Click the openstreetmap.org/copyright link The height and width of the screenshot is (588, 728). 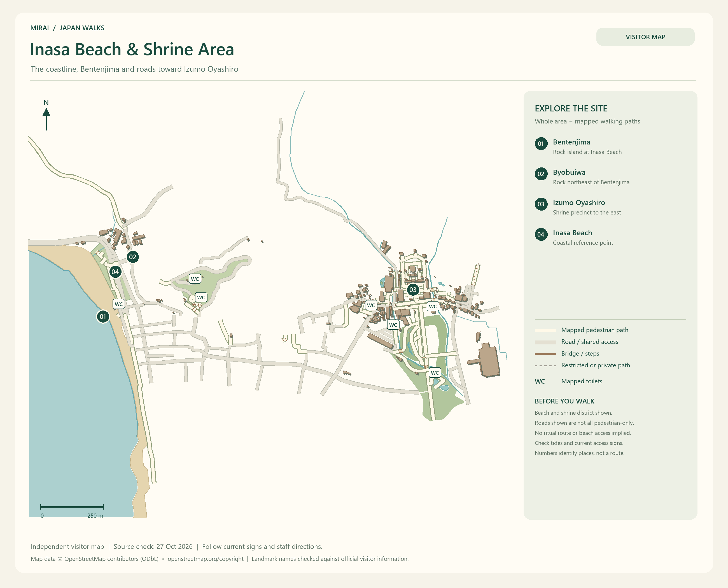point(205,559)
